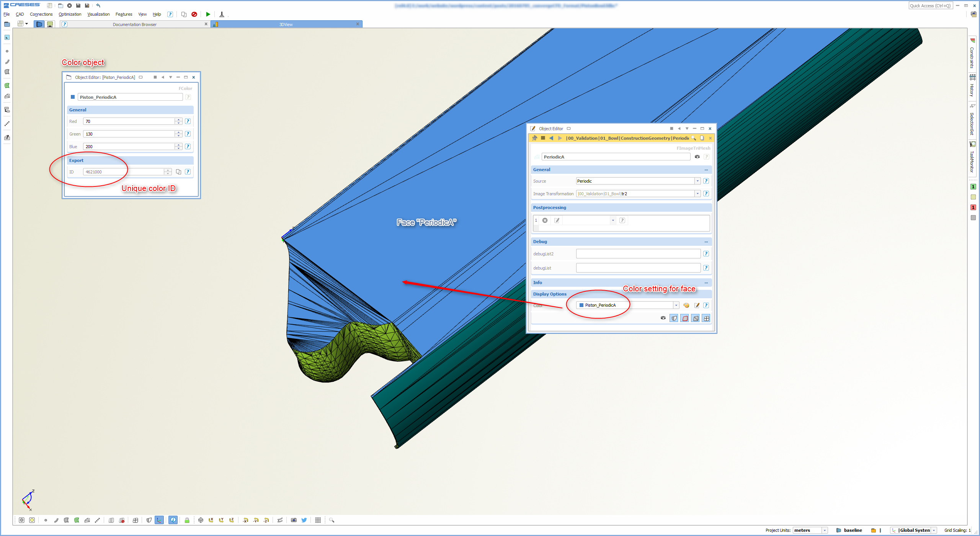Open the Connections menu
The width and height of the screenshot is (980, 536).
coord(41,14)
